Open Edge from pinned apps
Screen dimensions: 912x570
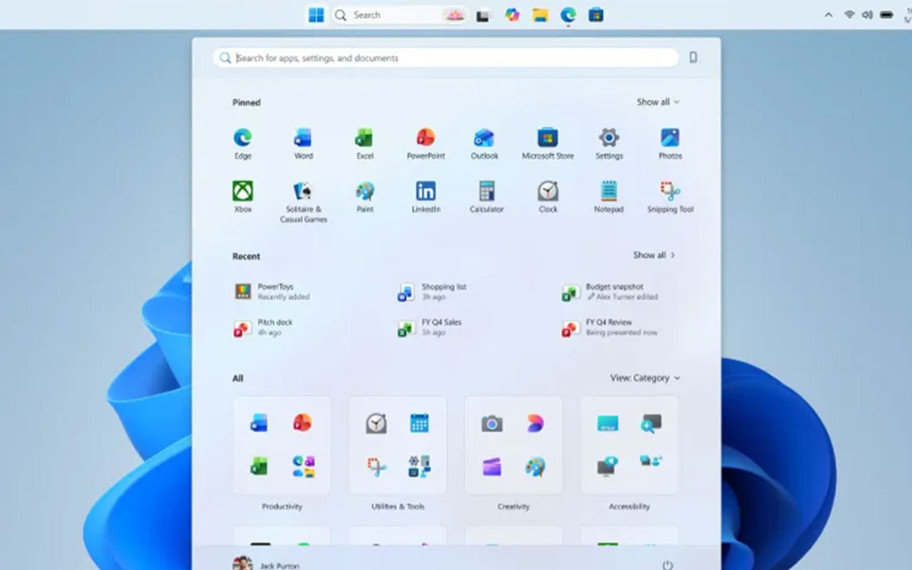coord(243,143)
